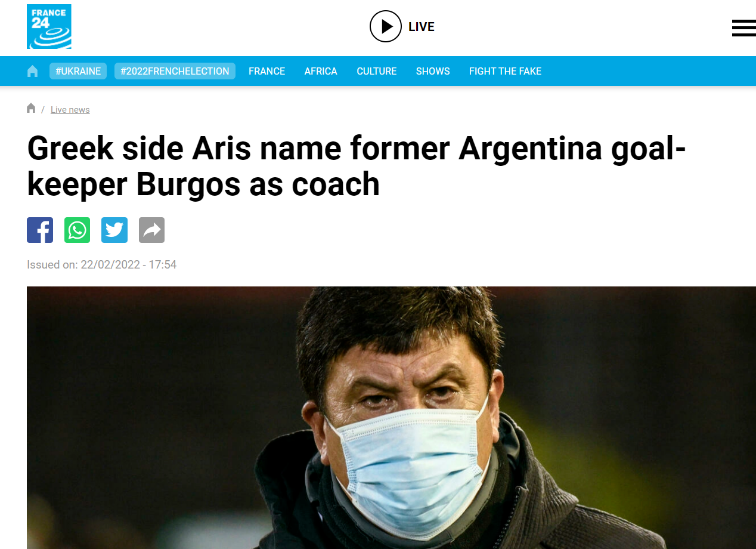Open the CULTURE section
The height and width of the screenshot is (549, 756).
377,71
